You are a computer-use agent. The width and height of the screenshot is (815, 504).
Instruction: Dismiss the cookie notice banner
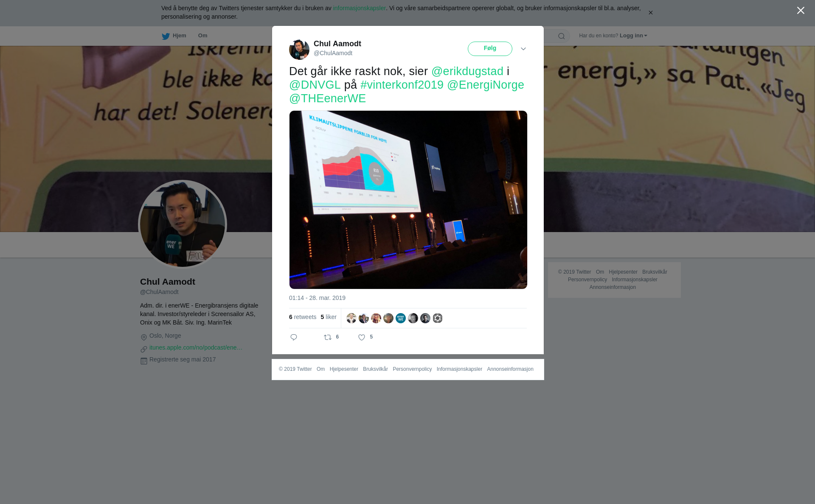(x=650, y=13)
